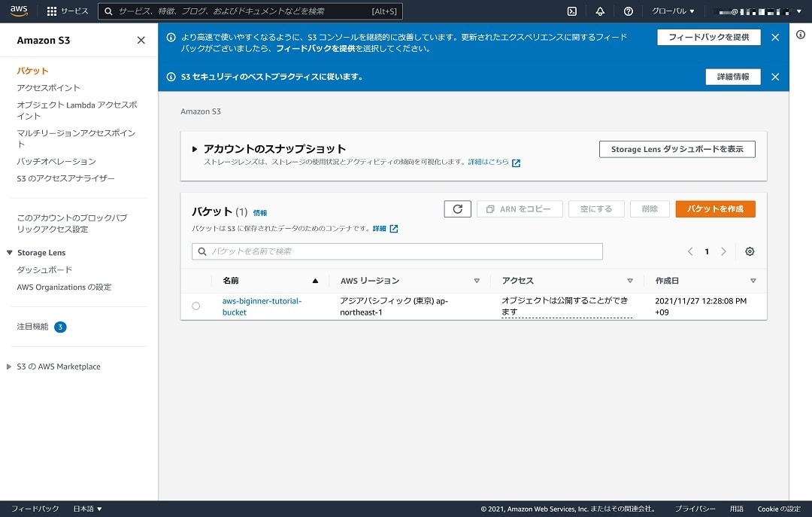Go to the next page of buckets
The height and width of the screenshot is (517, 812).
click(723, 251)
